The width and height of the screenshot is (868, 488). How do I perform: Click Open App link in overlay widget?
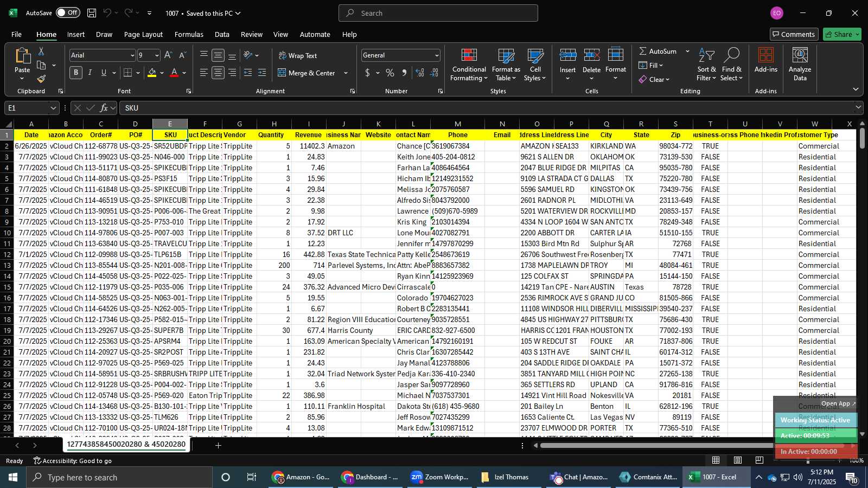[x=838, y=403]
